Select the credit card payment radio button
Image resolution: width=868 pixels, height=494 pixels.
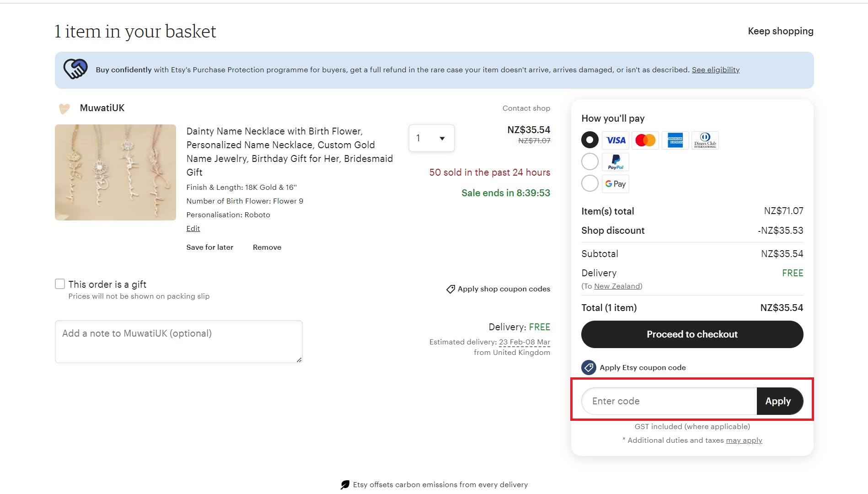coord(589,140)
